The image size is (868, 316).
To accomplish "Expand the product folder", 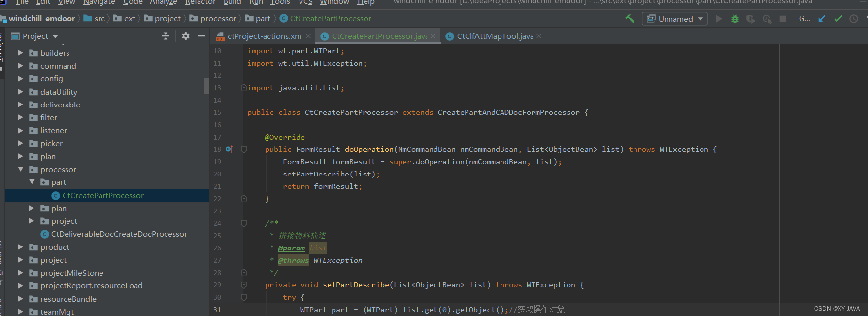I will coord(20,247).
